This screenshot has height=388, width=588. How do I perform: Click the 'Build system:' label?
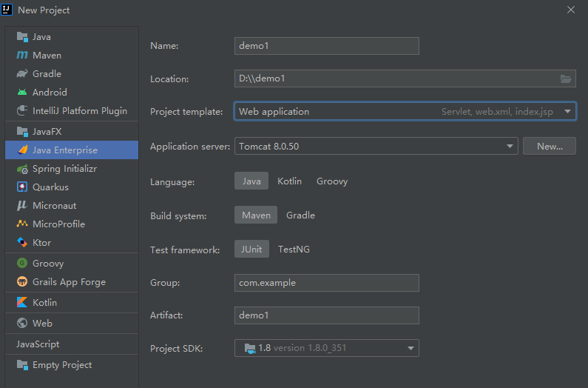178,216
